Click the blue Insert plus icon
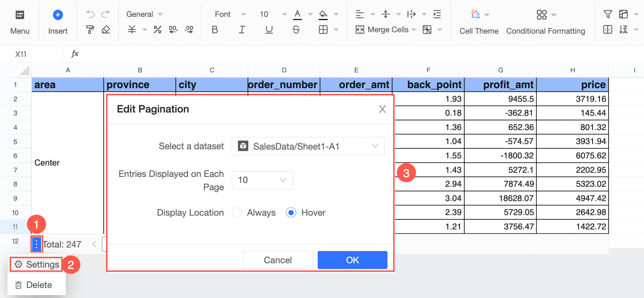This screenshot has height=298, width=644. [x=58, y=15]
